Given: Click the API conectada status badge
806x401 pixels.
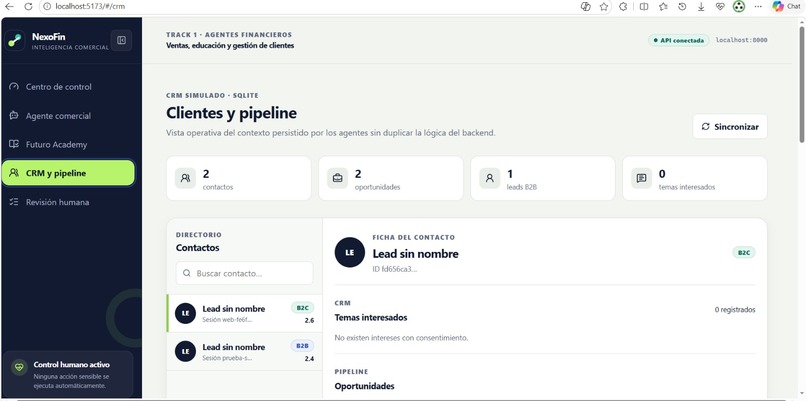Looking at the screenshot, I should (x=679, y=40).
